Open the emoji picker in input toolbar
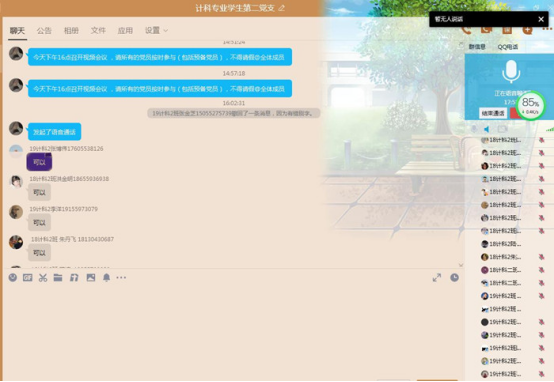The height and width of the screenshot is (382, 554). (x=13, y=277)
